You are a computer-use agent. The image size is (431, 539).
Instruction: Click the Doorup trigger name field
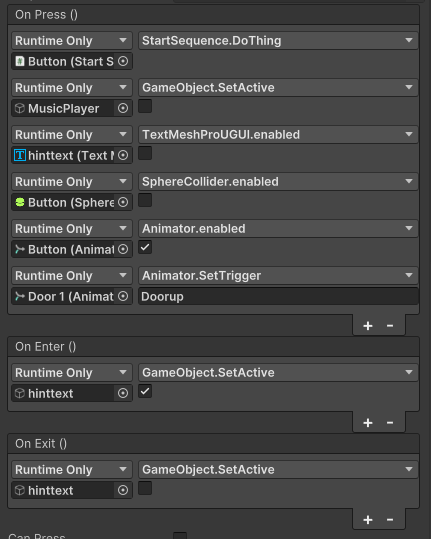[278, 296]
